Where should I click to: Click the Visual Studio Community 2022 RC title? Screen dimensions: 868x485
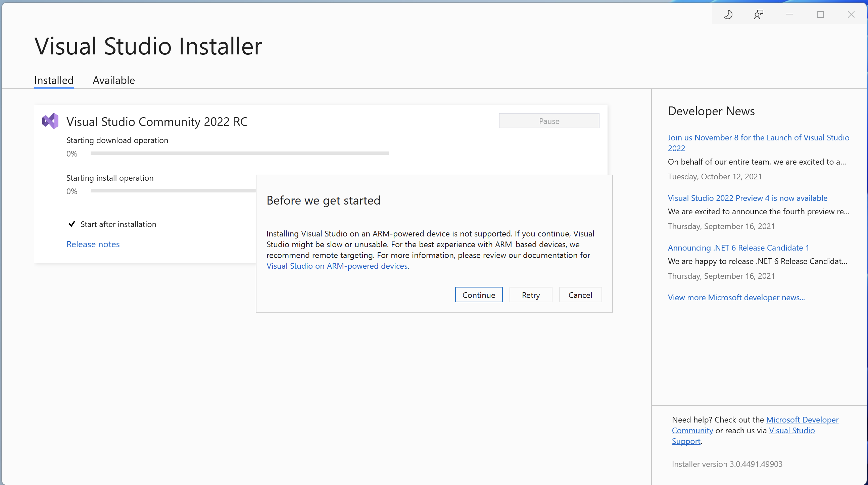(157, 122)
